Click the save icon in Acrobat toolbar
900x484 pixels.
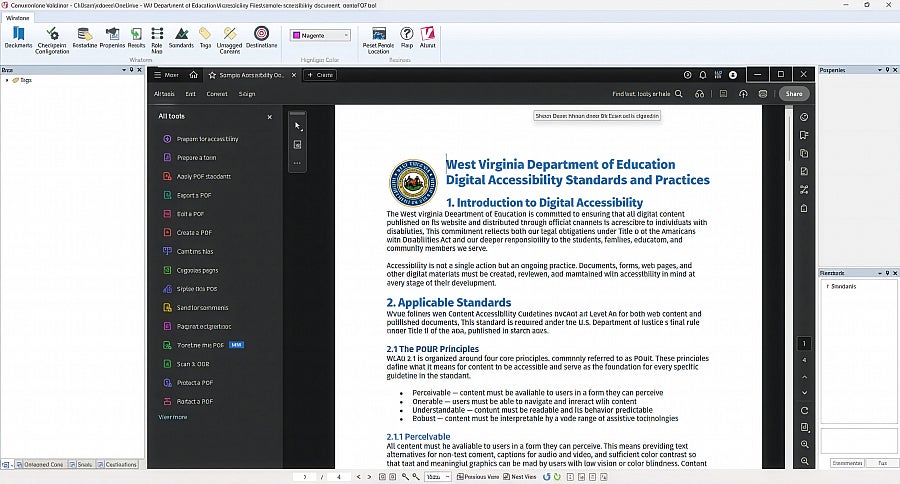[x=723, y=94]
